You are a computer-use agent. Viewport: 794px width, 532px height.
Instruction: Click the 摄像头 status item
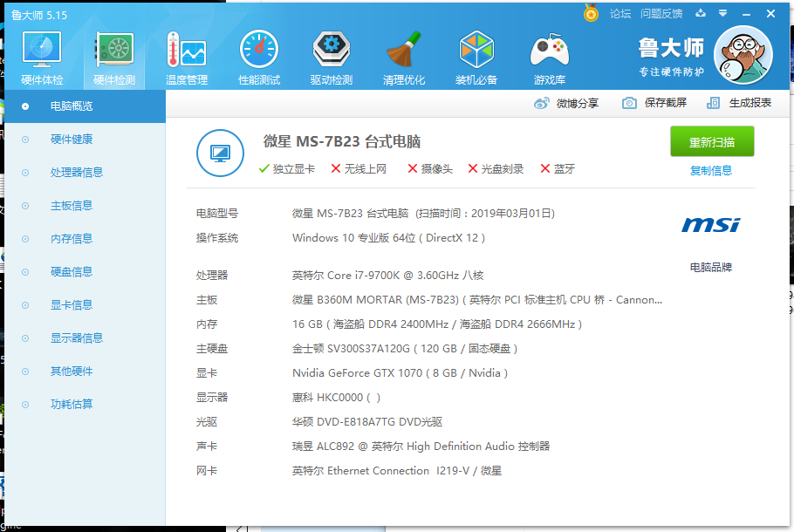[430, 169]
